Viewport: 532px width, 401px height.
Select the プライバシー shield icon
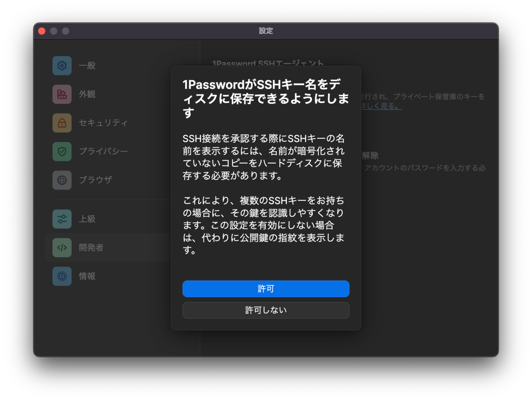pos(62,151)
